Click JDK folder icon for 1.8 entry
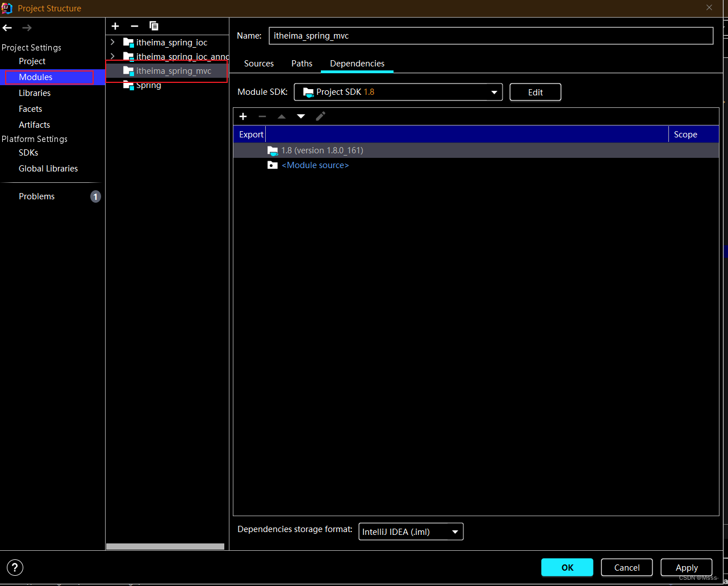 tap(273, 150)
